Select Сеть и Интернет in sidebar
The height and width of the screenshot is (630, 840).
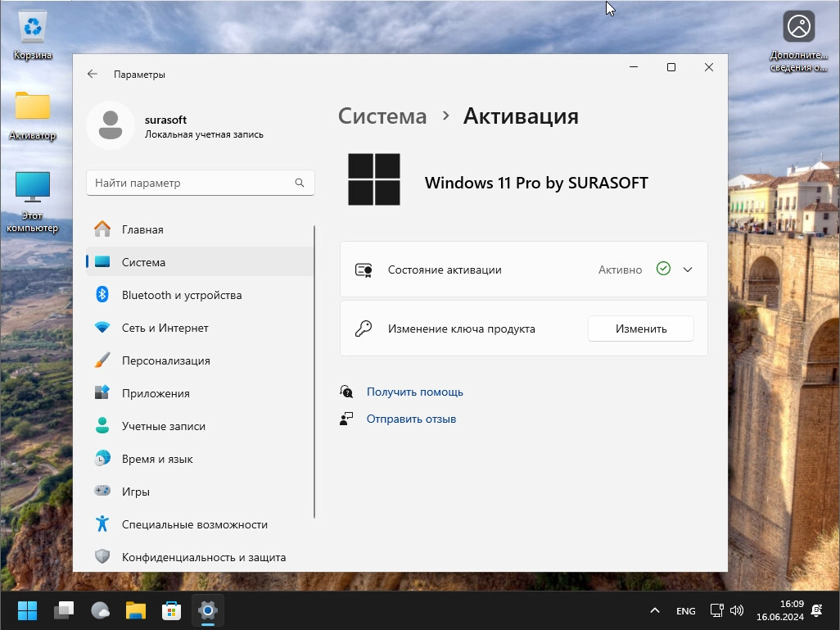tap(165, 328)
